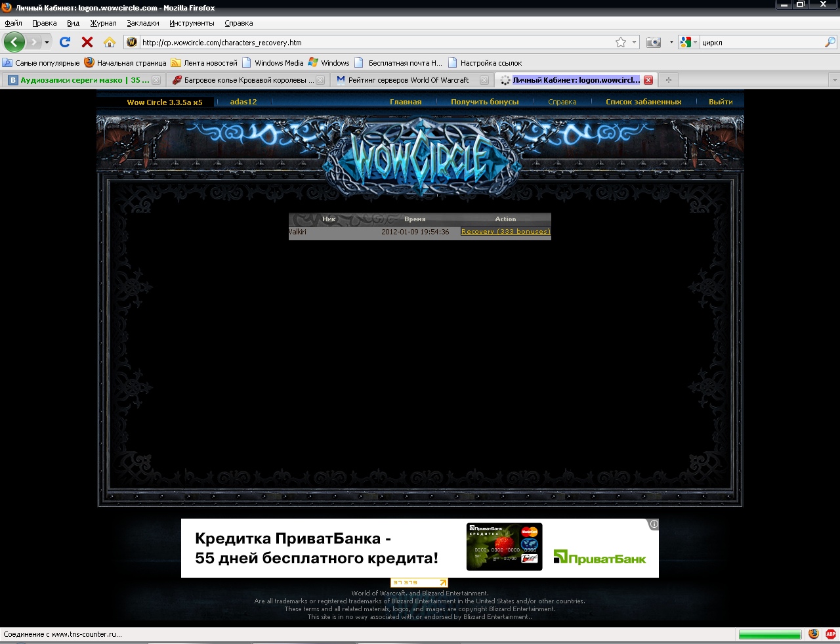Click the adas12 account name
Viewport: 840px width, 644px height.
tap(243, 102)
